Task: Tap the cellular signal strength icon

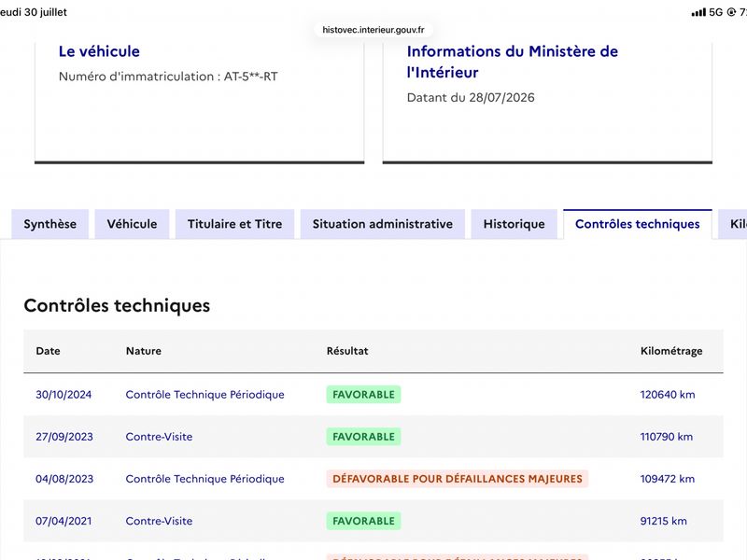Action: (x=698, y=12)
